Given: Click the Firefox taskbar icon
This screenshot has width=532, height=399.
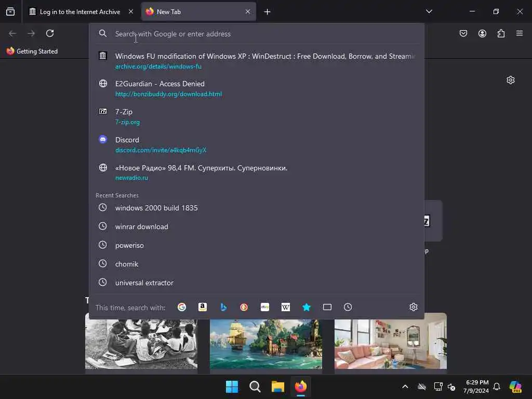Looking at the screenshot, I should (301, 387).
